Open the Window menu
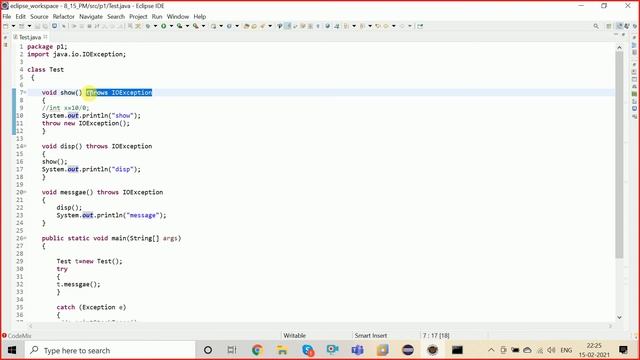Screen dimensions: 640x360 click(178, 17)
